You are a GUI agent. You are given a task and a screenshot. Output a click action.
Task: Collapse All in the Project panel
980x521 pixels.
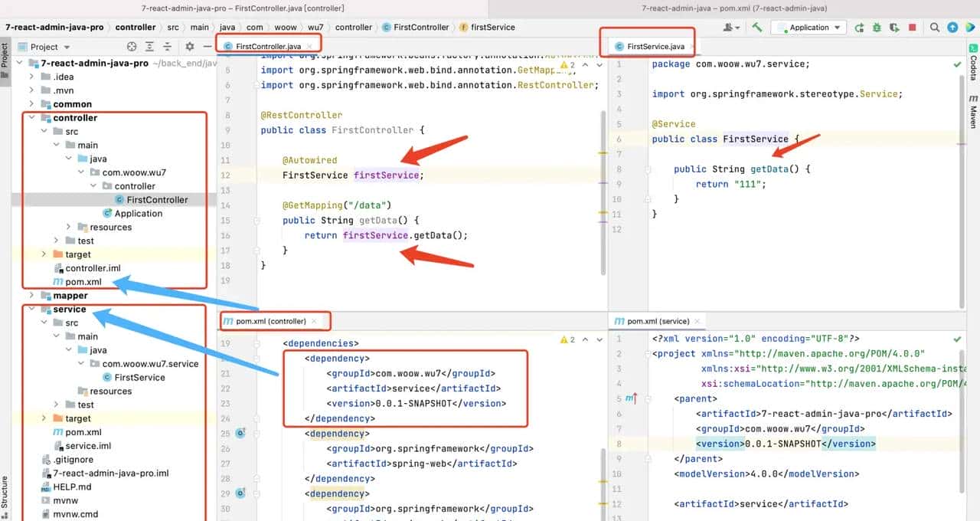[167, 47]
